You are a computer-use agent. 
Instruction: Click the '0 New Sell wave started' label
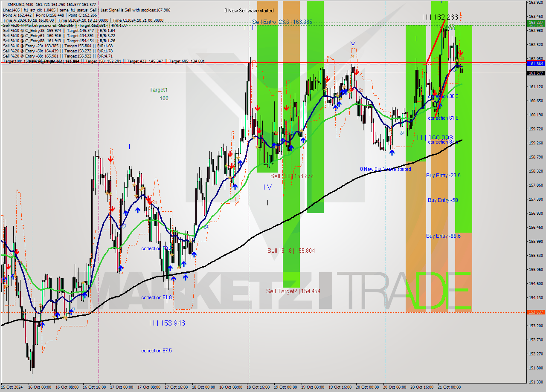pyautogui.click(x=249, y=11)
